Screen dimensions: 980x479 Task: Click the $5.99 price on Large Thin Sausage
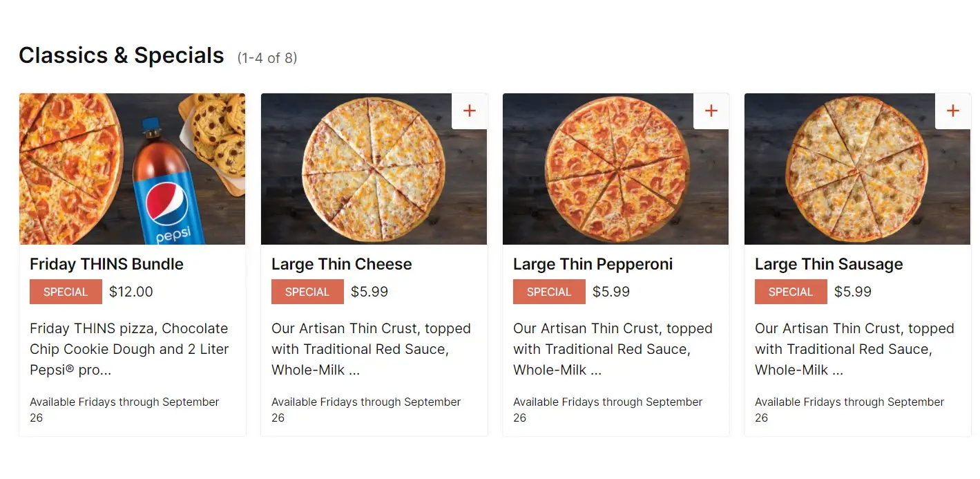852,291
